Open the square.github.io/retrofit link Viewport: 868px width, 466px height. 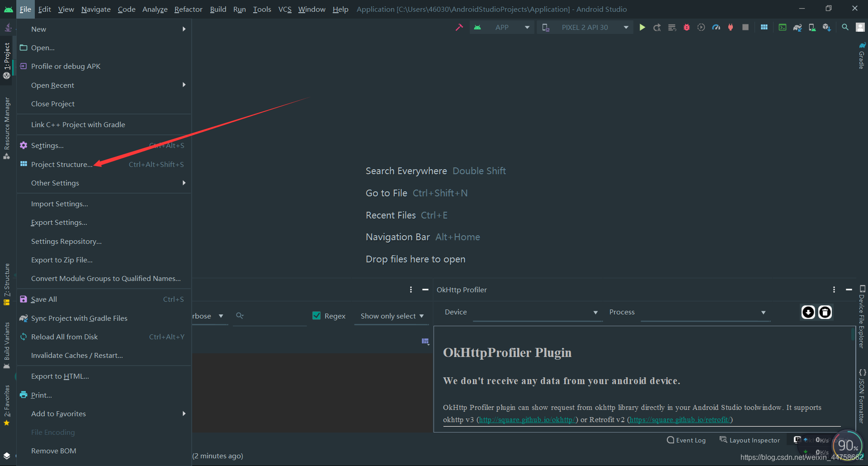[679, 419]
